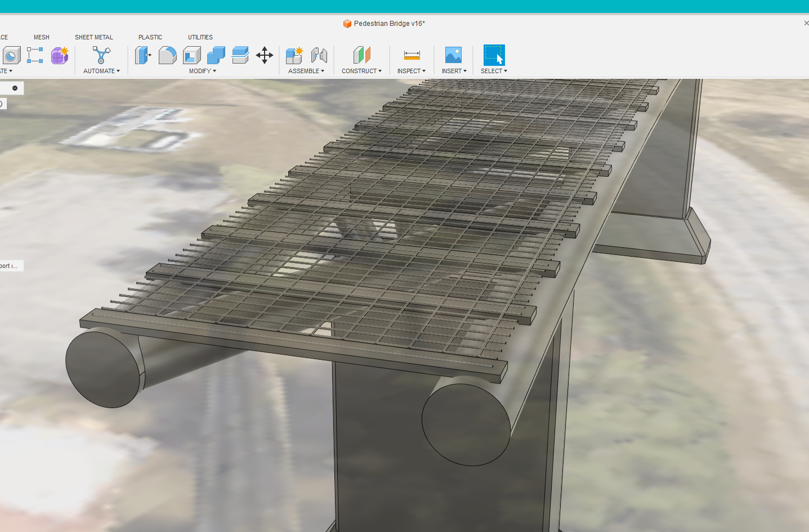Activate the Move/Copy tool
809x532 pixels.
[265, 55]
